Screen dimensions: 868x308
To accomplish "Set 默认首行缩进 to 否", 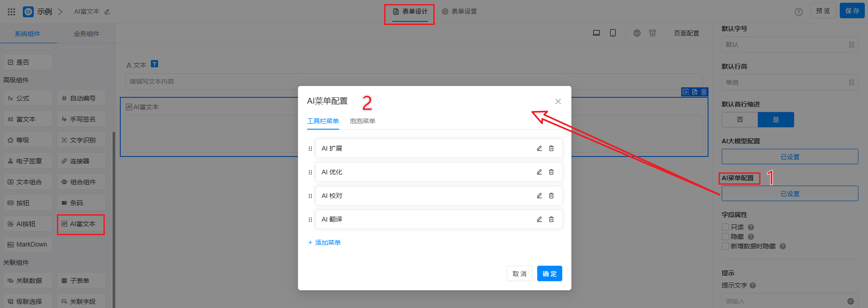I will point(740,120).
